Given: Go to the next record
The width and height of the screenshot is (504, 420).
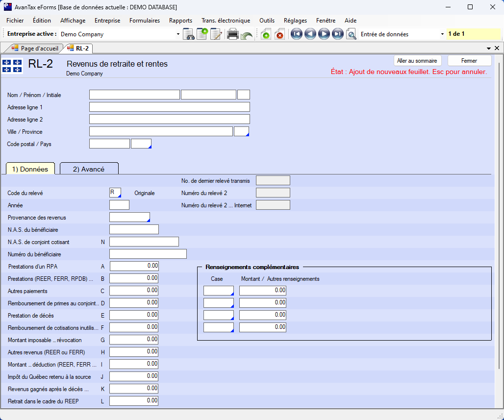Looking at the screenshot, I should tap(324, 34).
